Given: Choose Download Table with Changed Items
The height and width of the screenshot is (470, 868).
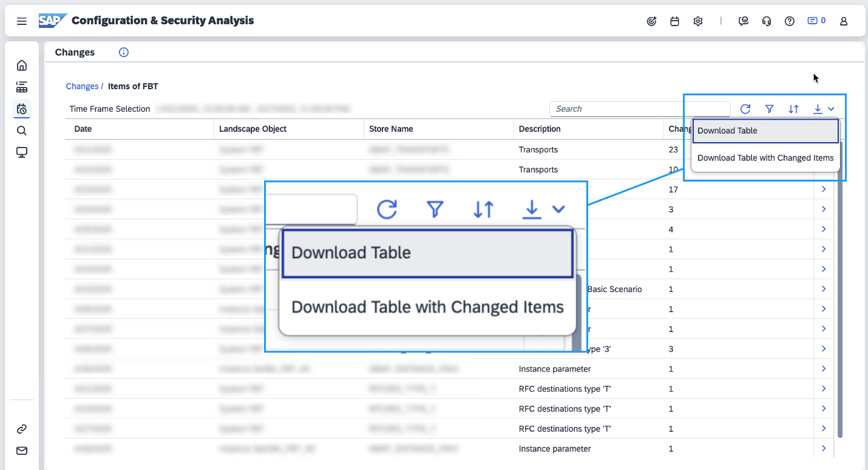Looking at the screenshot, I should coord(765,158).
